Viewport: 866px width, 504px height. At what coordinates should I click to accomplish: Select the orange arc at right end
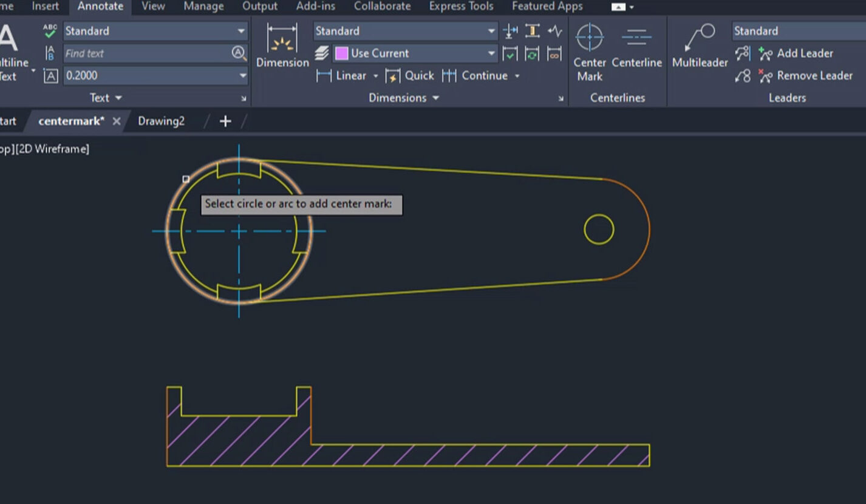[x=649, y=230]
